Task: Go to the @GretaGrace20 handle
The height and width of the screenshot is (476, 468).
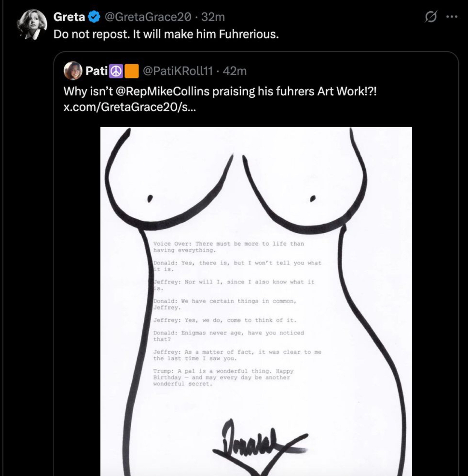Action: [x=147, y=17]
